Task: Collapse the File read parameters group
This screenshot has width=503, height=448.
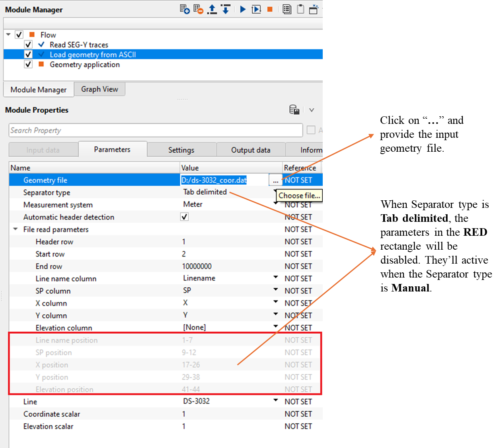Action: (16, 229)
